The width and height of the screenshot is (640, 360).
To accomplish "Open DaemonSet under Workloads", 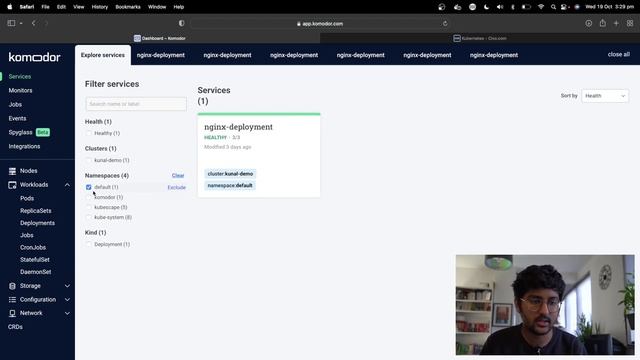I will click(36, 272).
